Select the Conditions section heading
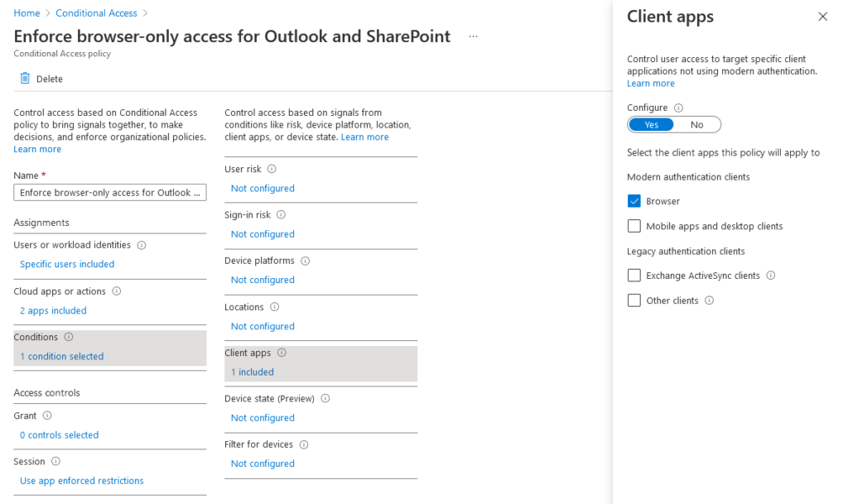 point(36,337)
